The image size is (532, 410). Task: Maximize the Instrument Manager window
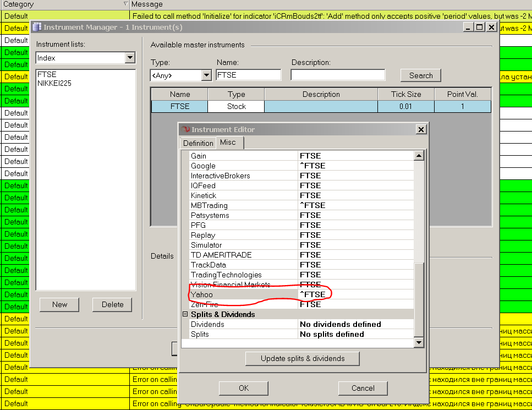(479, 27)
